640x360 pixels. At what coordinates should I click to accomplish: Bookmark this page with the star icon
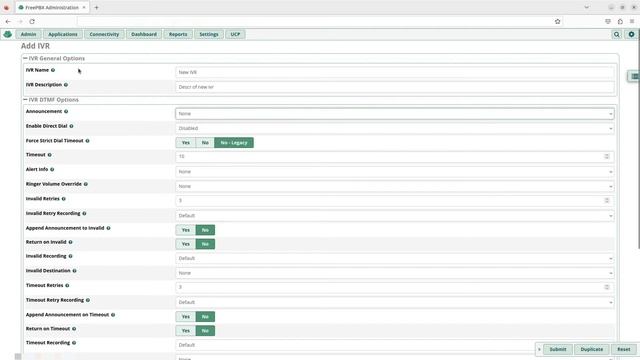click(558, 21)
